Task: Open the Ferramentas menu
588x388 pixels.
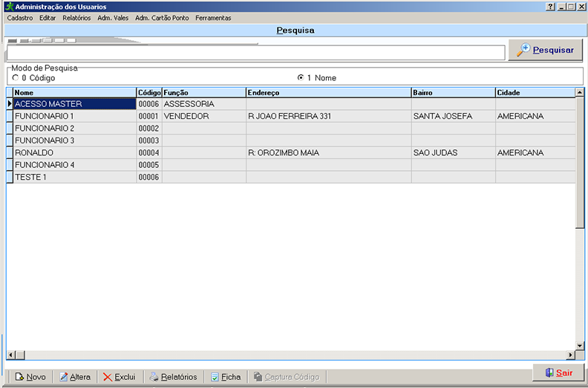Action: pyautogui.click(x=213, y=18)
